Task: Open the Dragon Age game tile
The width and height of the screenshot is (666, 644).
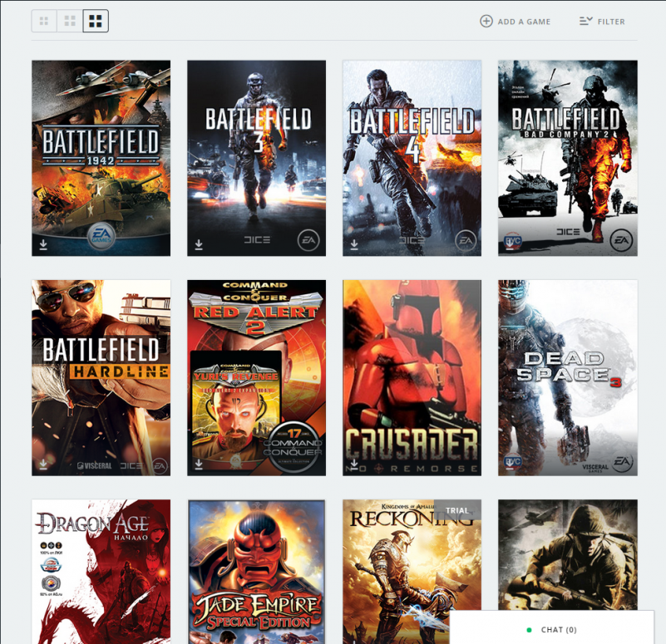Action: (101, 572)
